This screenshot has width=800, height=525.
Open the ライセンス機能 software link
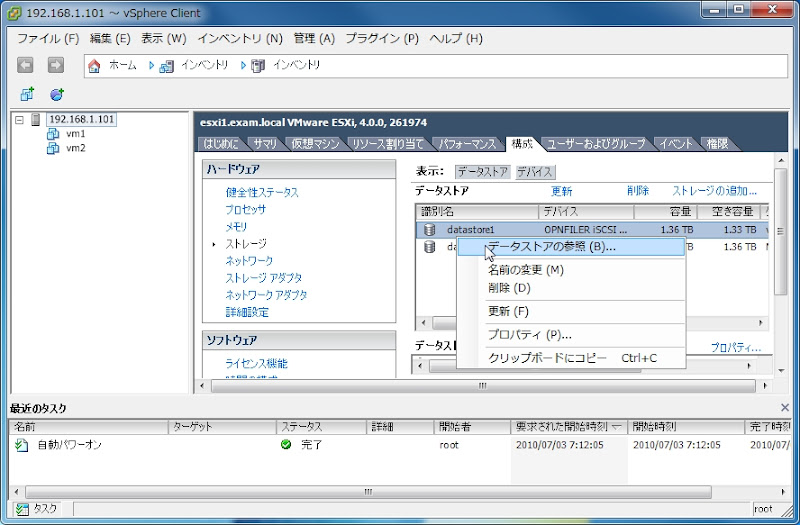(256, 363)
